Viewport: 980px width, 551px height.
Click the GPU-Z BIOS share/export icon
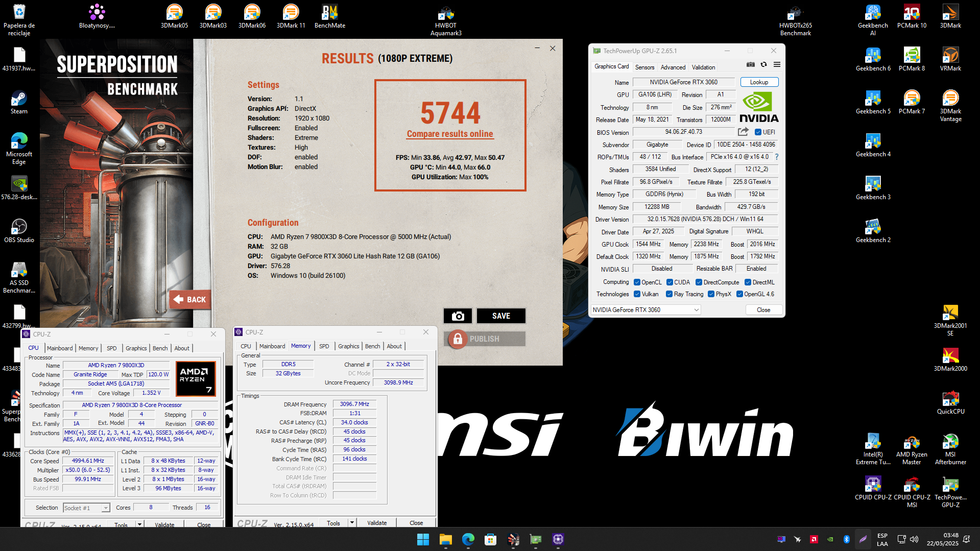pyautogui.click(x=744, y=132)
